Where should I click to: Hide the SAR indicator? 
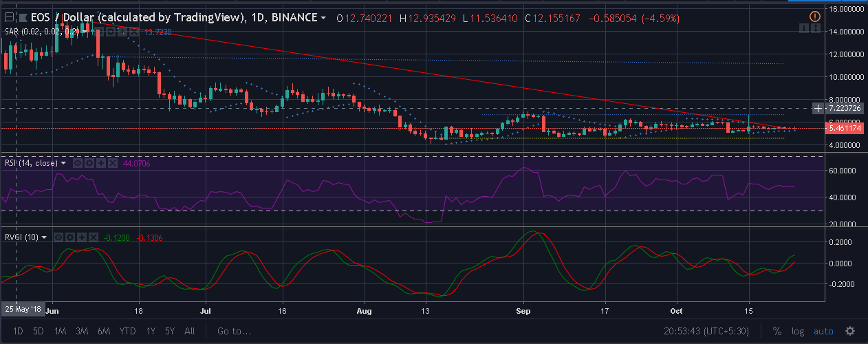coord(100,32)
